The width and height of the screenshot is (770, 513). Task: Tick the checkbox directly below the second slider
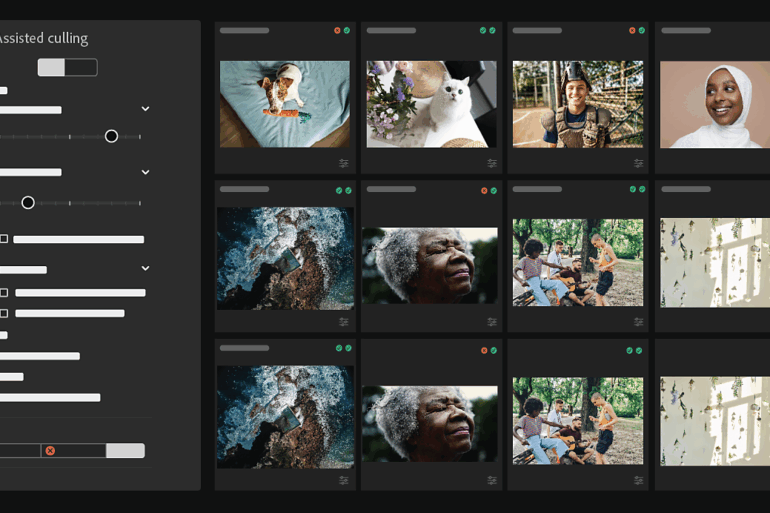[4, 239]
